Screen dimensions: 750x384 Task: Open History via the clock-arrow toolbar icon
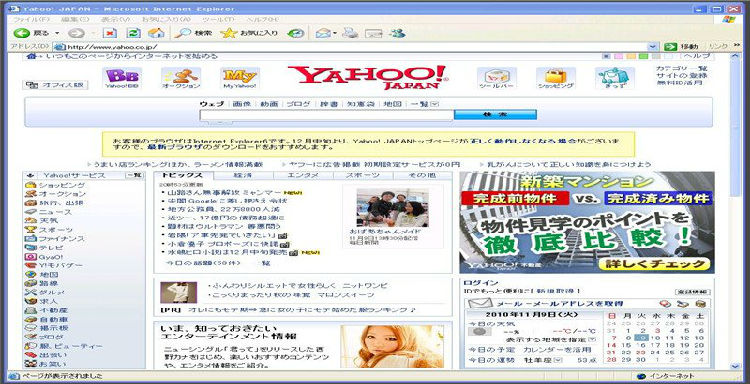(296, 33)
